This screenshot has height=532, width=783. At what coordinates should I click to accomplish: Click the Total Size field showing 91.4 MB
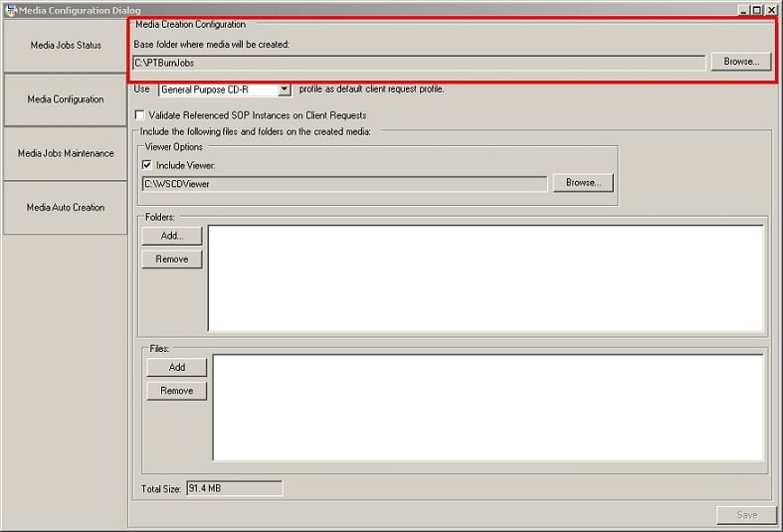(234, 488)
